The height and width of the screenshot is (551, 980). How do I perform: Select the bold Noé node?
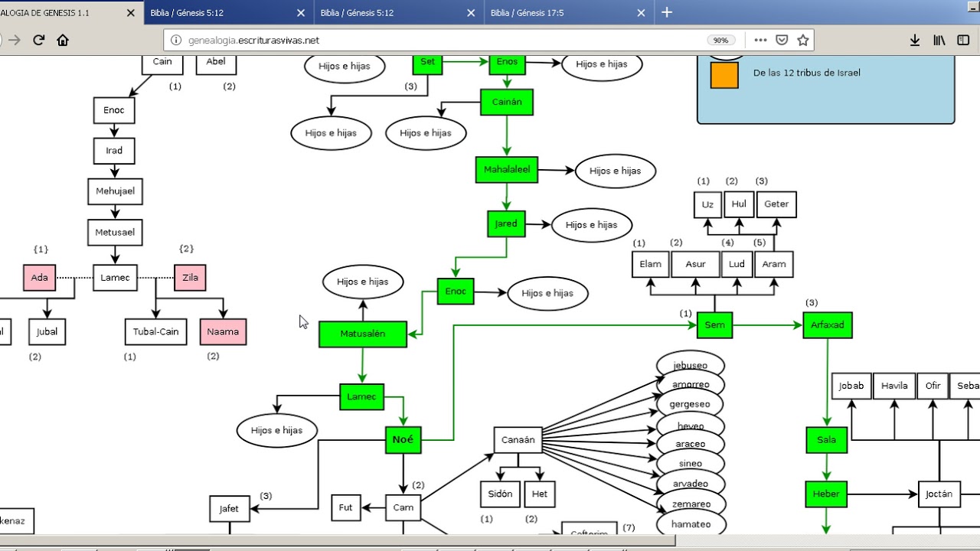[403, 440]
